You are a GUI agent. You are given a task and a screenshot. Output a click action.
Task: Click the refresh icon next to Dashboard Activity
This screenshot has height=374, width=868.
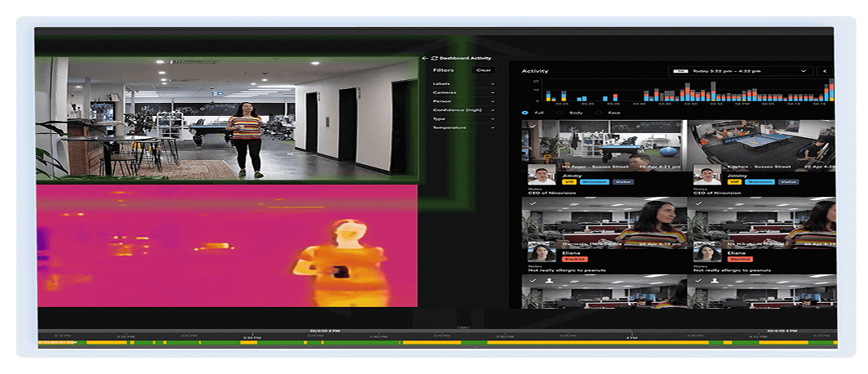pos(434,59)
